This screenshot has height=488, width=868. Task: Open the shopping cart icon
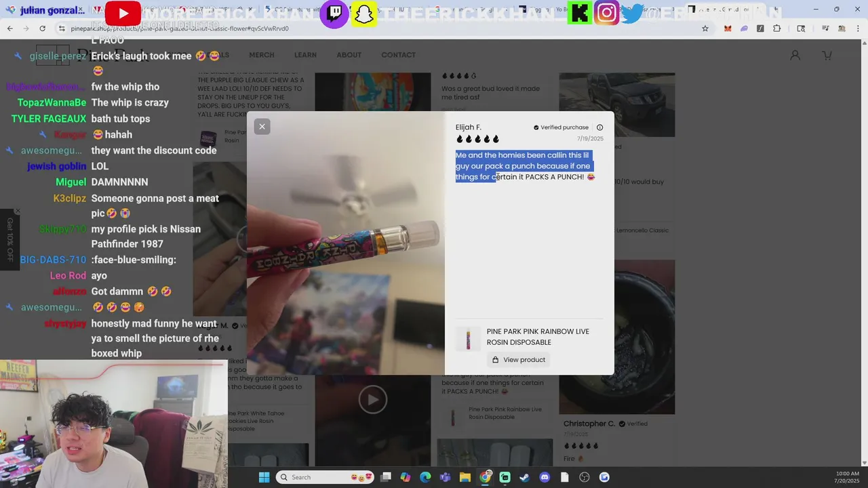point(827,55)
